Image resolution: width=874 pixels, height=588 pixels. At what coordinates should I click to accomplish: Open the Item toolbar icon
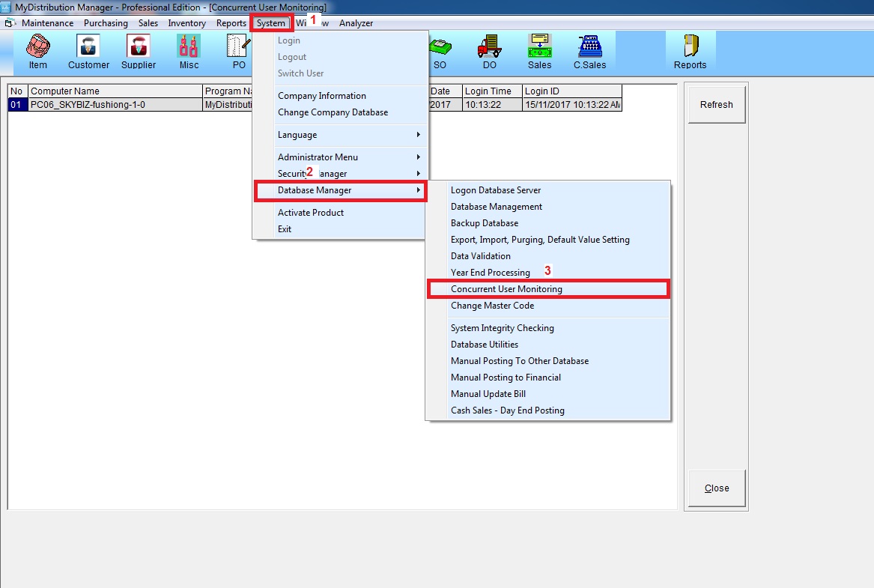point(37,52)
